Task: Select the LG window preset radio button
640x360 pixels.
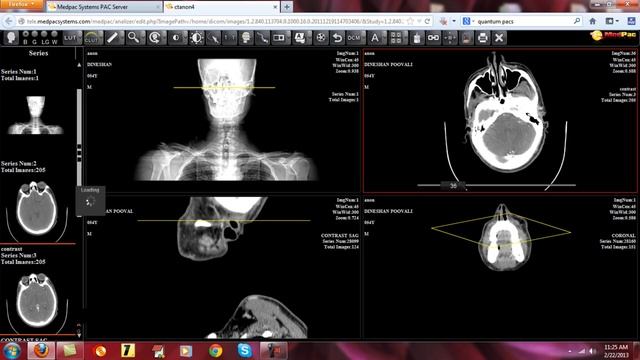Action: point(44,34)
